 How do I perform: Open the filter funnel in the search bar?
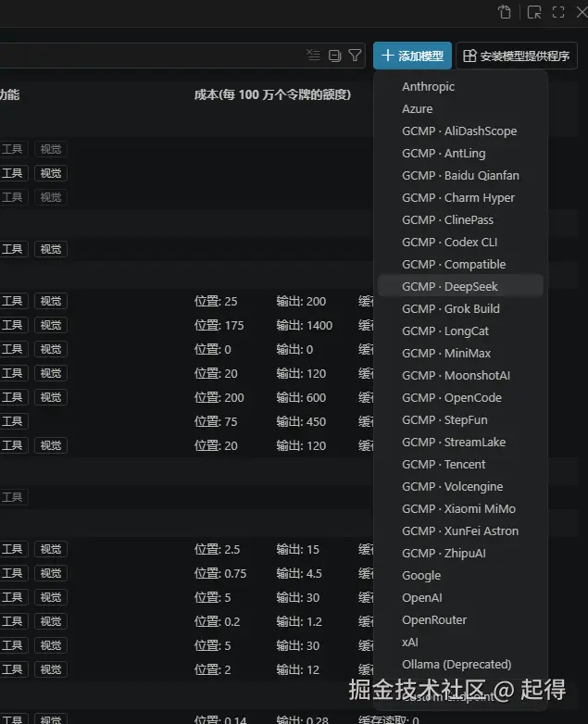pos(355,56)
